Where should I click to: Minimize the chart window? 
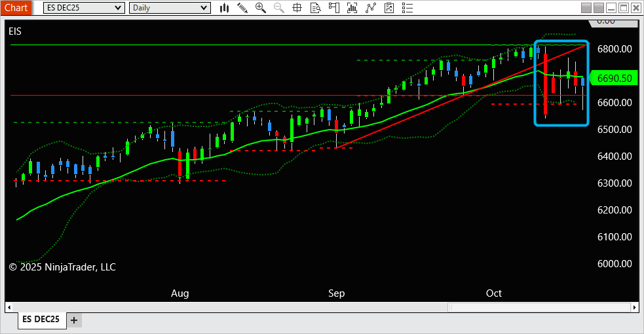click(x=611, y=8)
